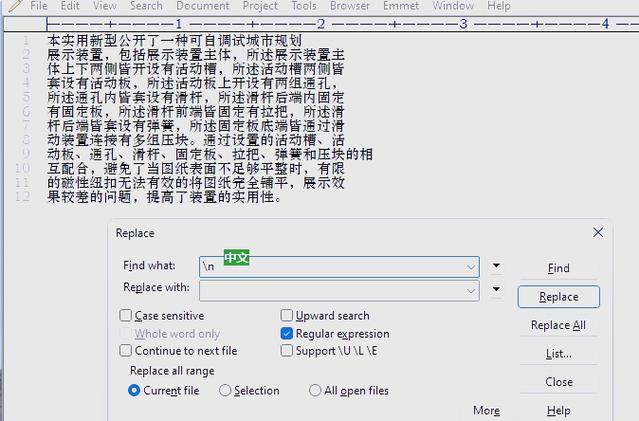639x421 pixels.
Task: Click the EditPlus pencil app icon
Action: coord(15,6)
